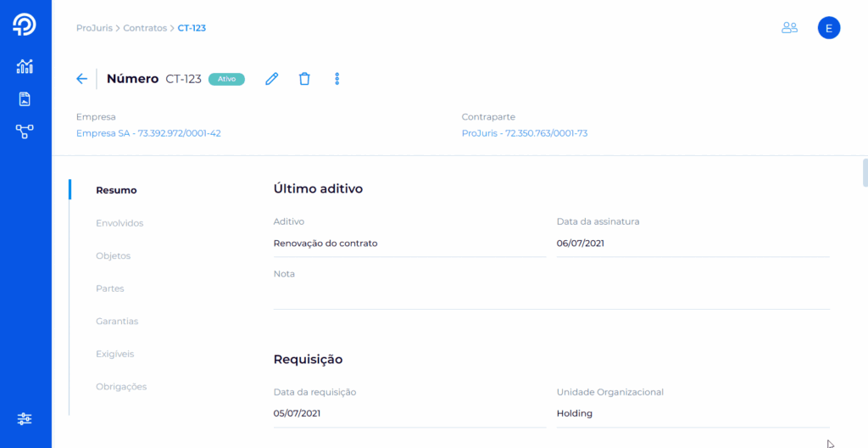Viewport: 868px width, 448px height.
Task: Open the ProJuris contraparte link
Action: [524, 133]
